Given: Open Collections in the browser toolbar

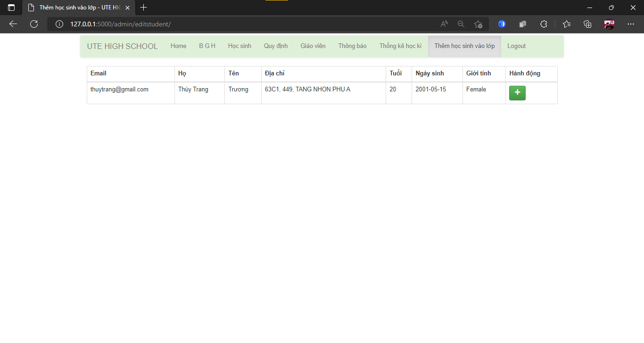Looking at the screenshot, I should 587,24.
